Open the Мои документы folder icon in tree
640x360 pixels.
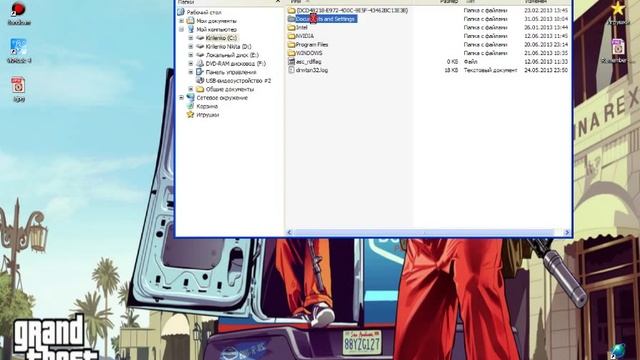point(190,20)
